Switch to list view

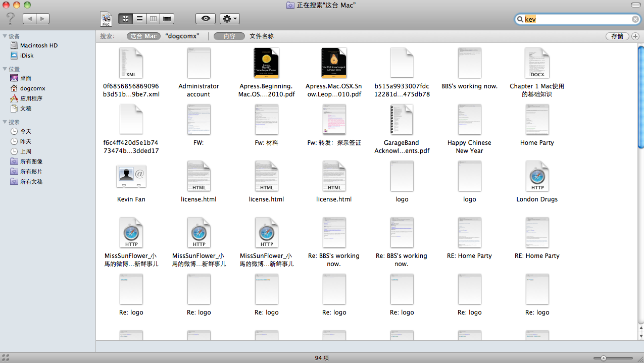[x=139, y=19]
